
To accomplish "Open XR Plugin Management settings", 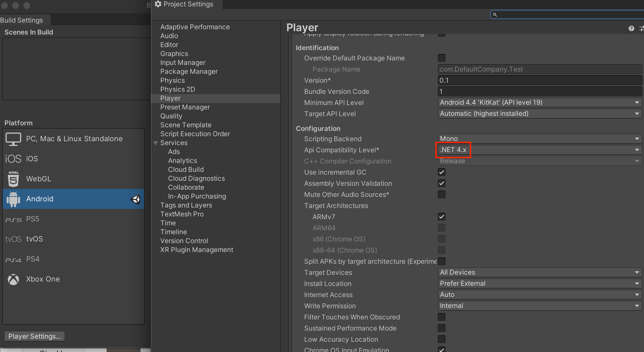I will (x=197, y=250).
